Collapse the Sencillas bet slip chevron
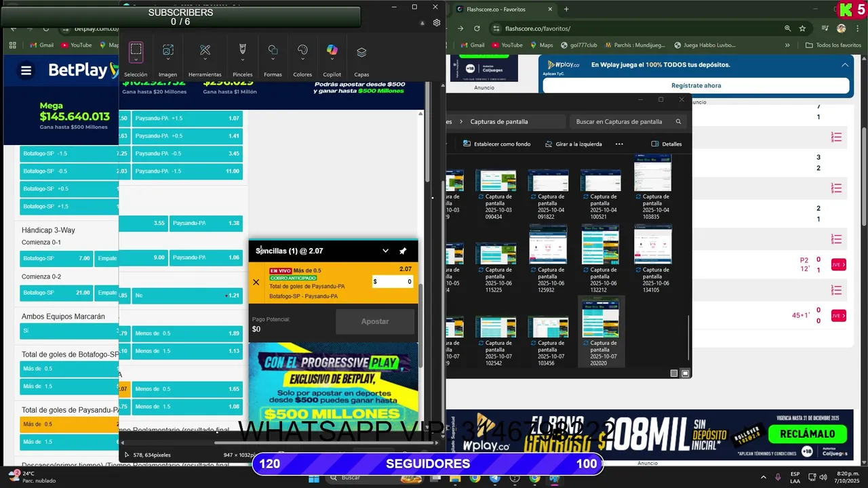Image resolution: width=868 pixels, height=488 pixels. pos(385,251)
